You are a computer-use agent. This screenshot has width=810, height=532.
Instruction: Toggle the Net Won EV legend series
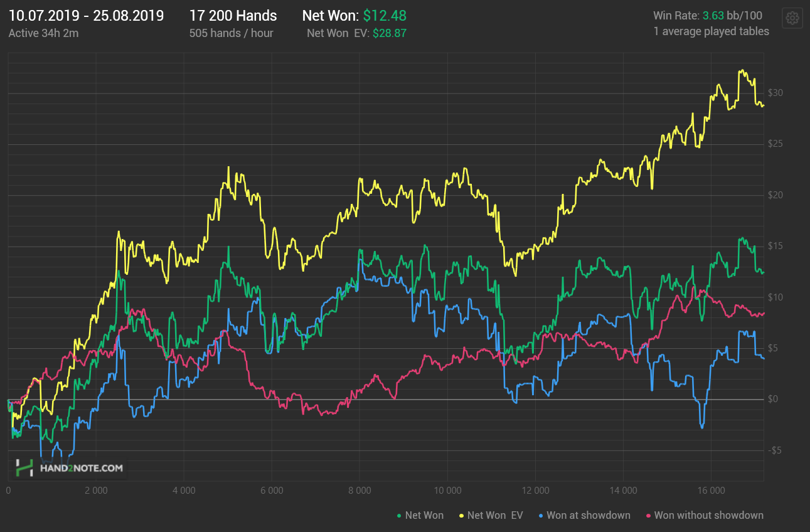coord(491,515)
